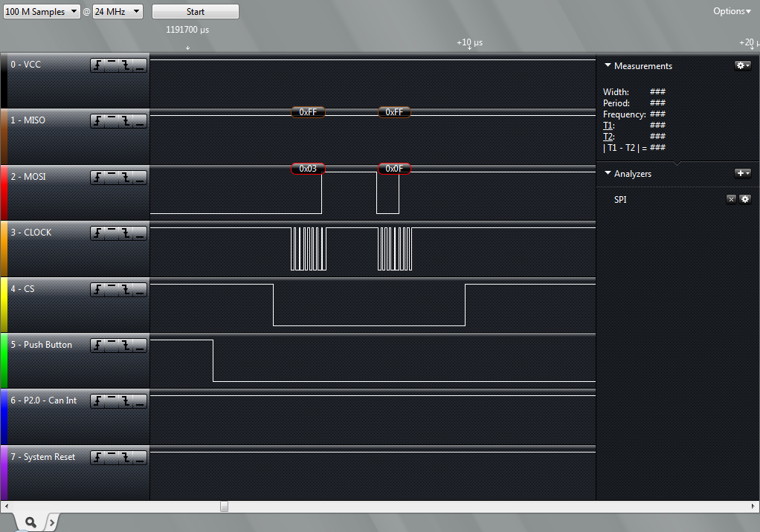Click the first 0xFF MISO decoded bubble
The height and width of the screenshot is (532, 760).
pyautogui.click(x=308, y=112)
